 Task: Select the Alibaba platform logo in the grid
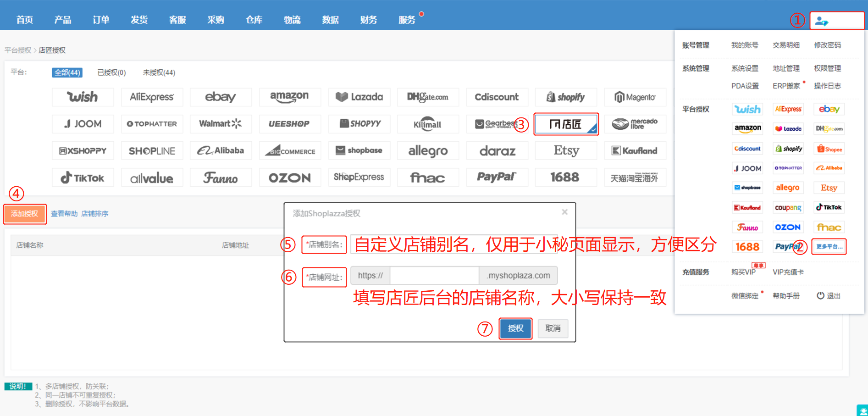[x=221, y=150]
